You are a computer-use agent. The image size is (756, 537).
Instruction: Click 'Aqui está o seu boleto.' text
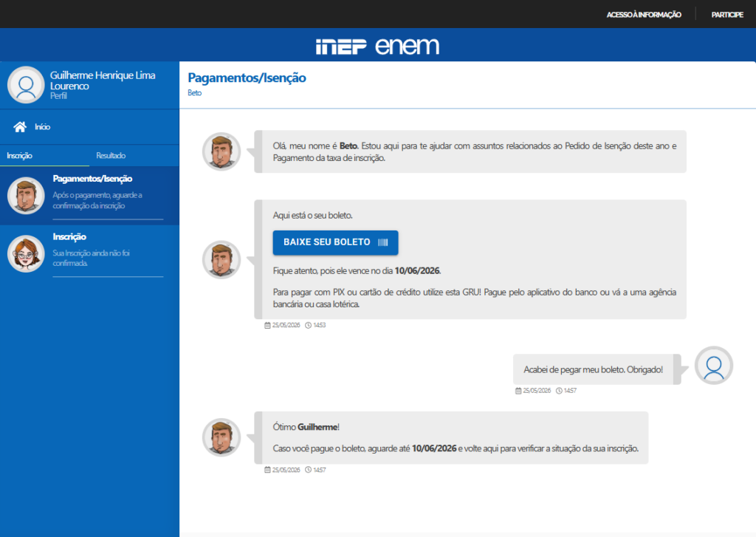pos(312,215)
